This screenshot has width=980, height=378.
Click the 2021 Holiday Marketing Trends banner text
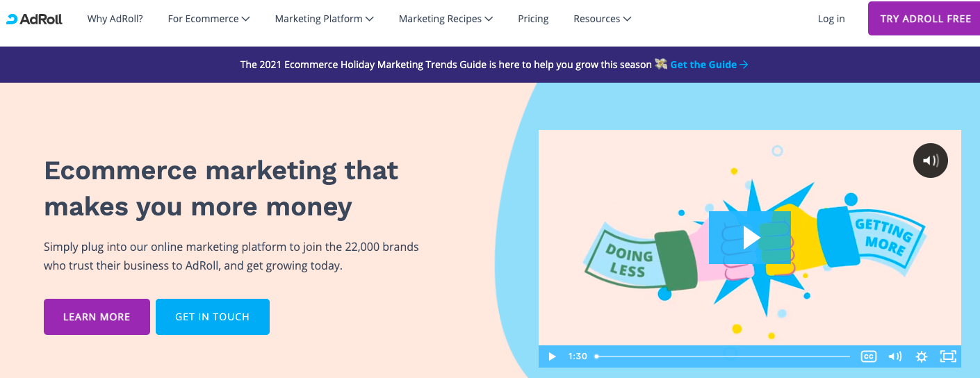446,65
